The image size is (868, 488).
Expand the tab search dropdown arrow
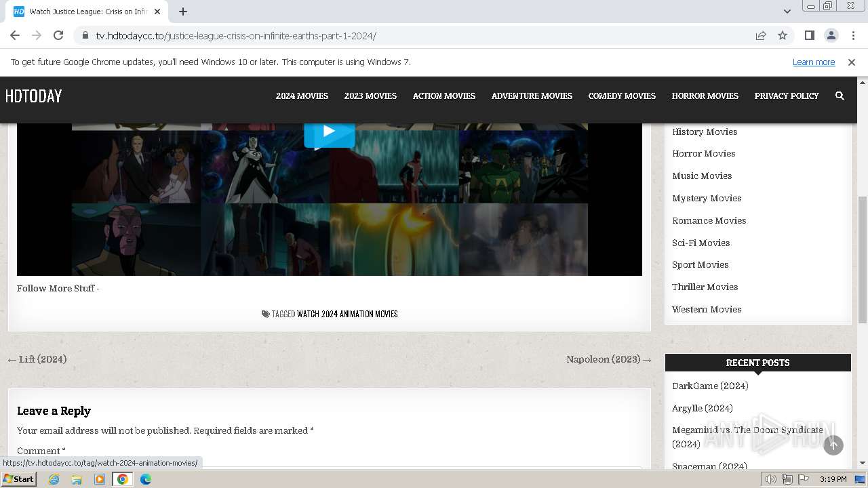click(787, 12)
